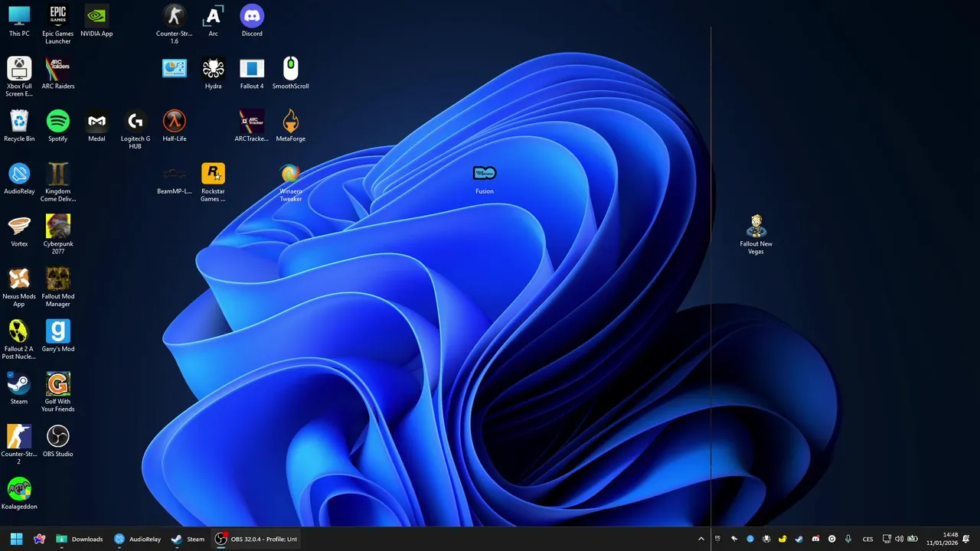Select the Cyberpunk 2077 desktop icon
980x551 pixels.
click(57, 234)
